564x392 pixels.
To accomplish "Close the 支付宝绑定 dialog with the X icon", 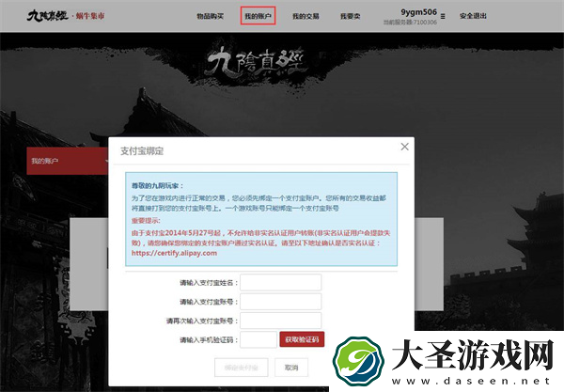I will tap(404, 147).
